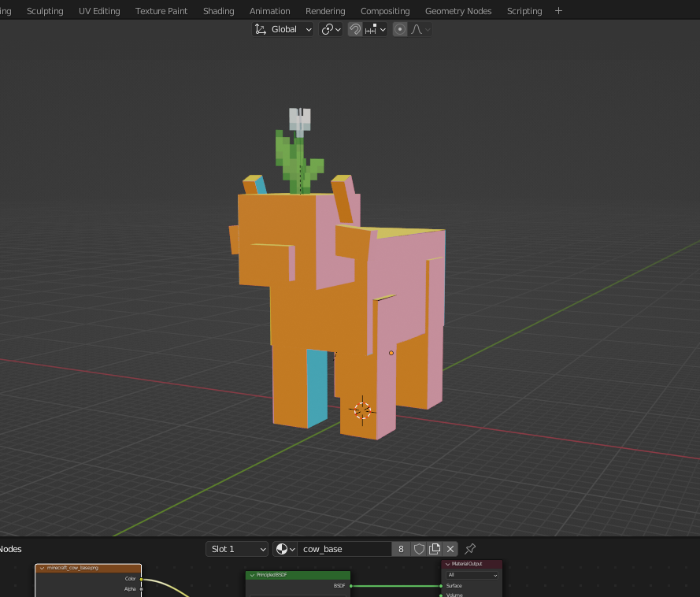Open the Global transform orientation dropdown
This screenshot has height=597, width=700.
click(283, 29)
